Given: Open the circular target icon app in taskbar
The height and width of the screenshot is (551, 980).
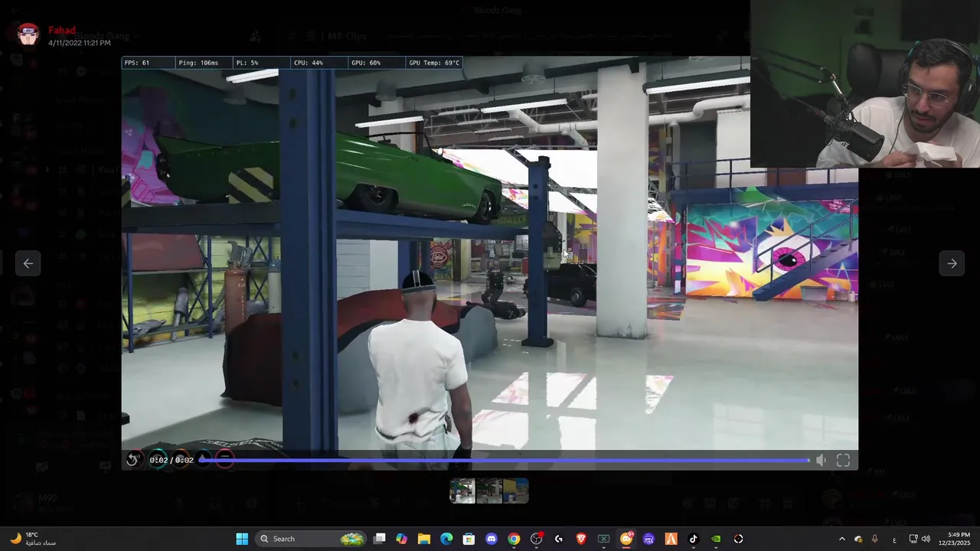Looking at the screenshot, I should click(x=739, y=539).
